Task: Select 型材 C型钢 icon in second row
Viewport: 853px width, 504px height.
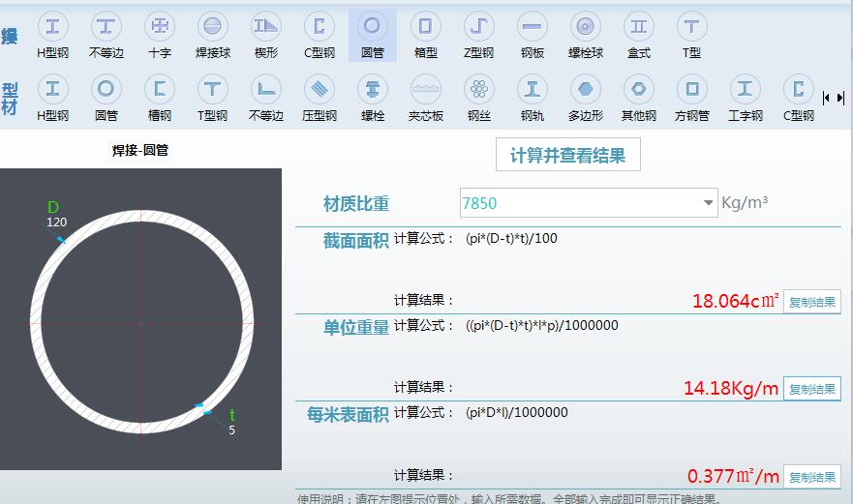Action: pos(799,89)
